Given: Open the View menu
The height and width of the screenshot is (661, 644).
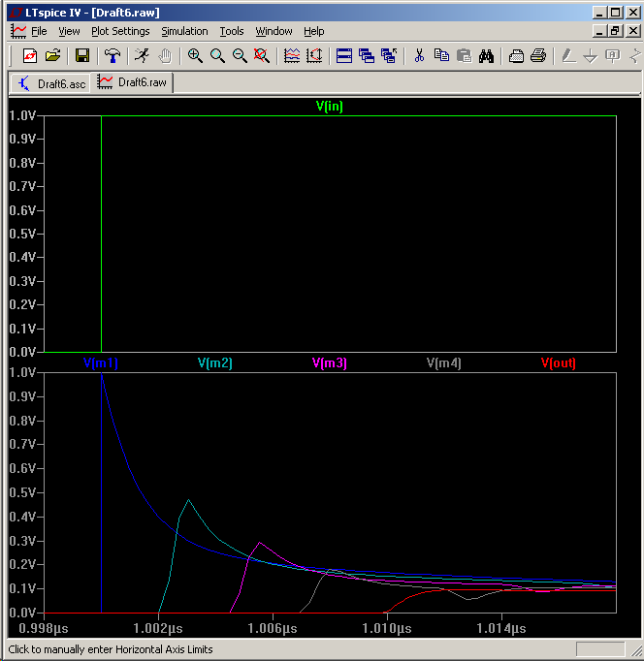Looking at the screenshot, I should (69, 31).
